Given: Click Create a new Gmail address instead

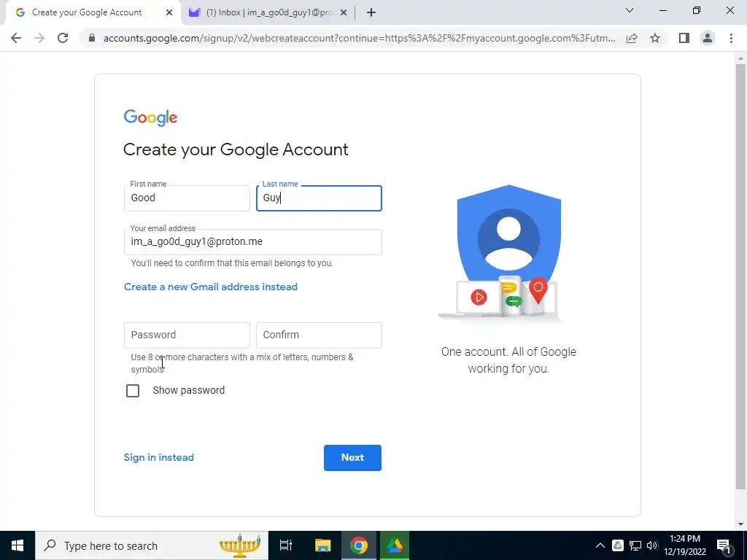Looking at the screenshot, I should pyautogui.click(x=211, y=287).
